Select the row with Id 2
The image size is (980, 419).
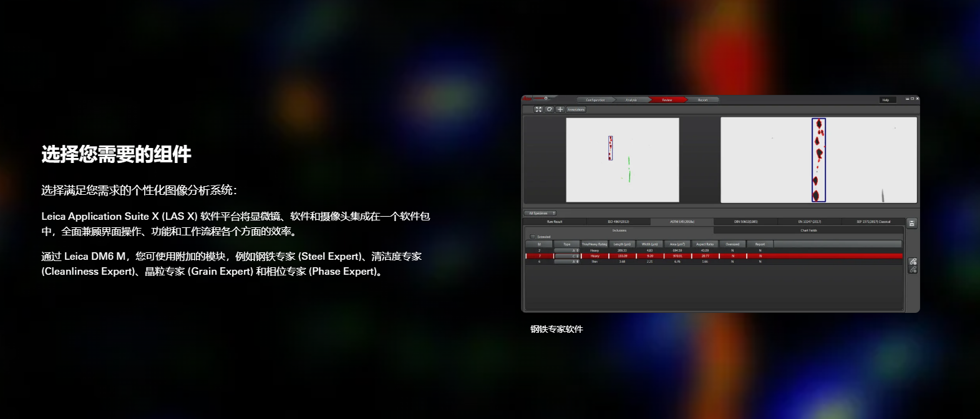[x=714, y=250]
